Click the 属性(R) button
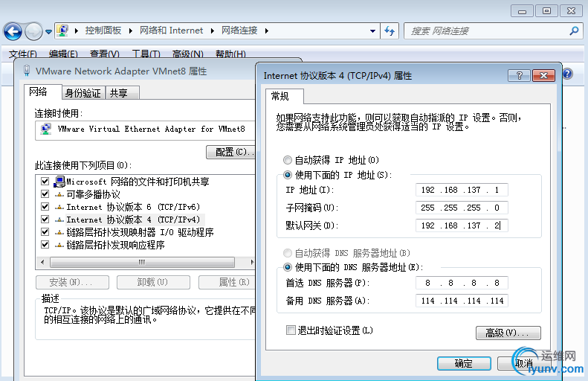This screenshot has width=588, height=381. click(x=227, y=282)
